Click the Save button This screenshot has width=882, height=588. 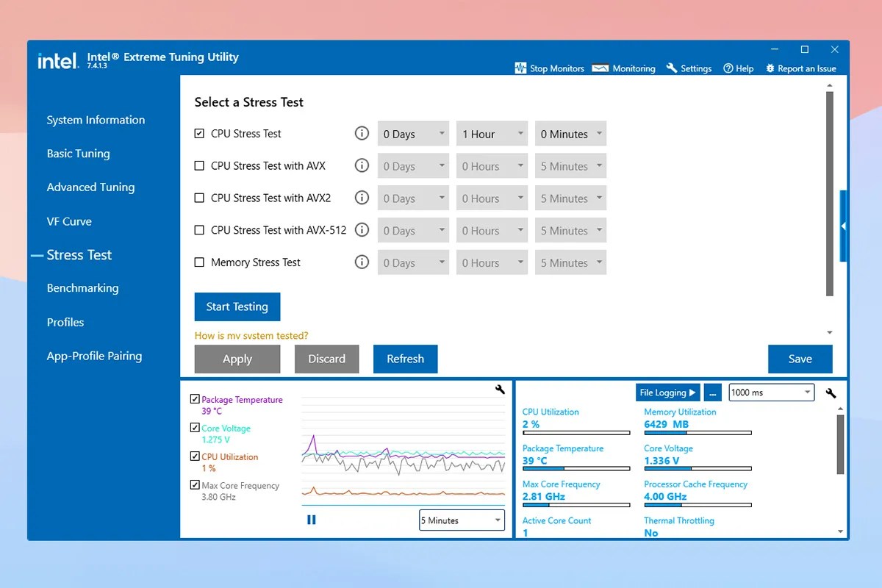coord(800,359)
